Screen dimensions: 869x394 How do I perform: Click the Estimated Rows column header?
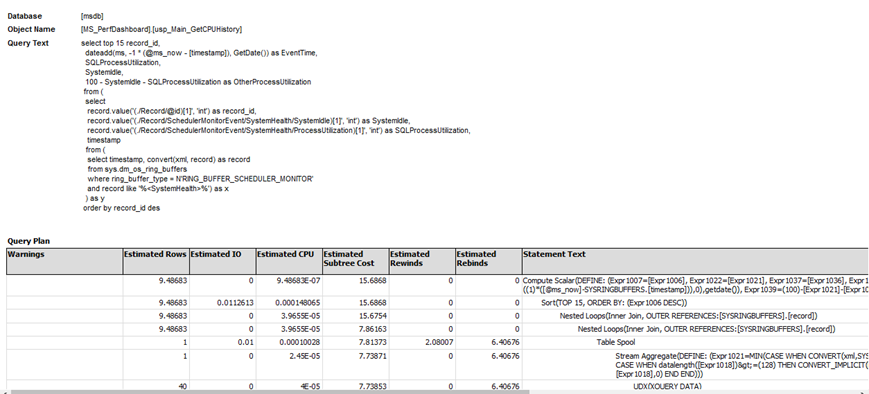[156, 262]
